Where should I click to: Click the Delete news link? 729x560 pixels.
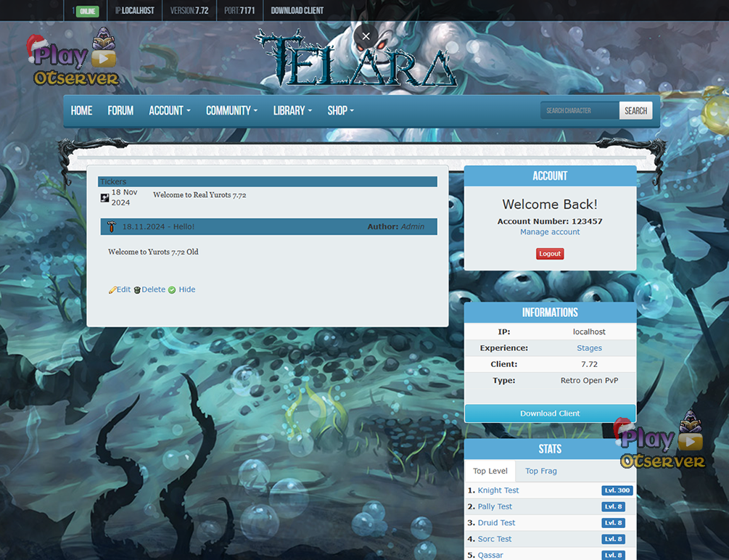point(154,289)
